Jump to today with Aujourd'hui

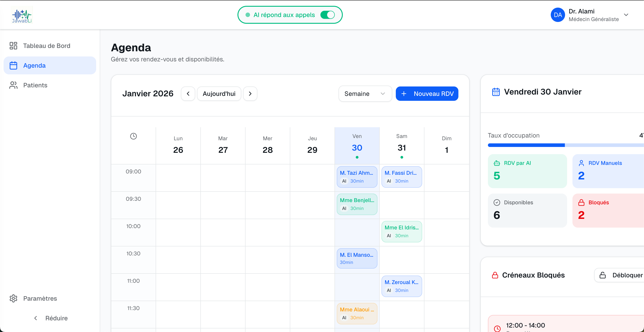[x=219, y=93]
